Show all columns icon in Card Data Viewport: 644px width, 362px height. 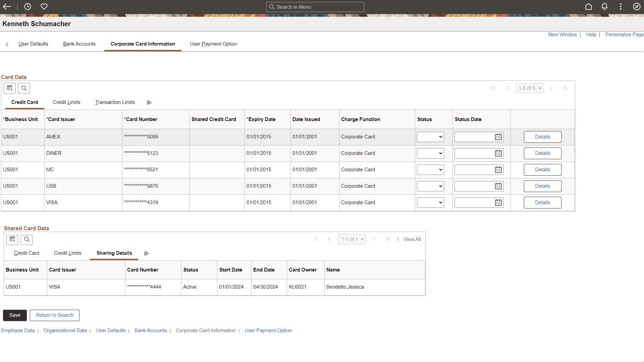(149, 103)
